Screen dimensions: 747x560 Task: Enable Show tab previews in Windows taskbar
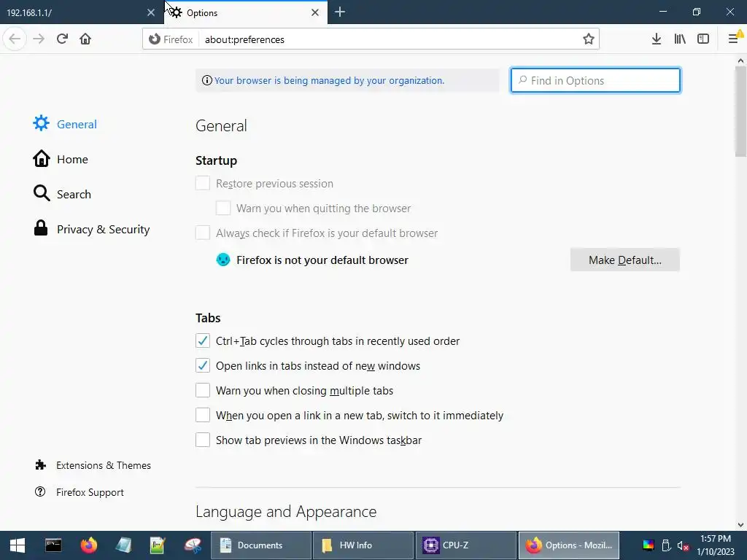(x=203, y=440)
